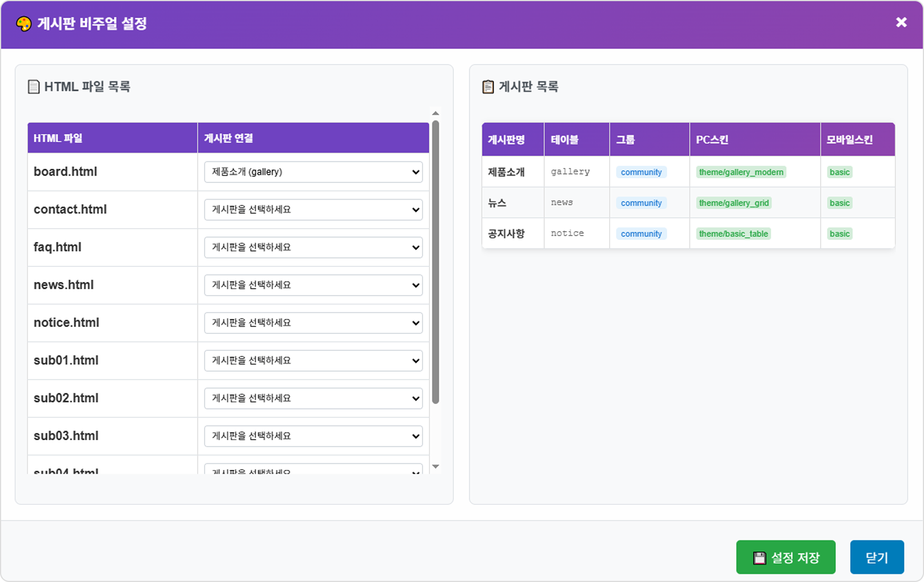Close the 게시판 비주얼 설정 dialog with X
924x582 pixels.
pyautogui.click(x=901, y=22)
